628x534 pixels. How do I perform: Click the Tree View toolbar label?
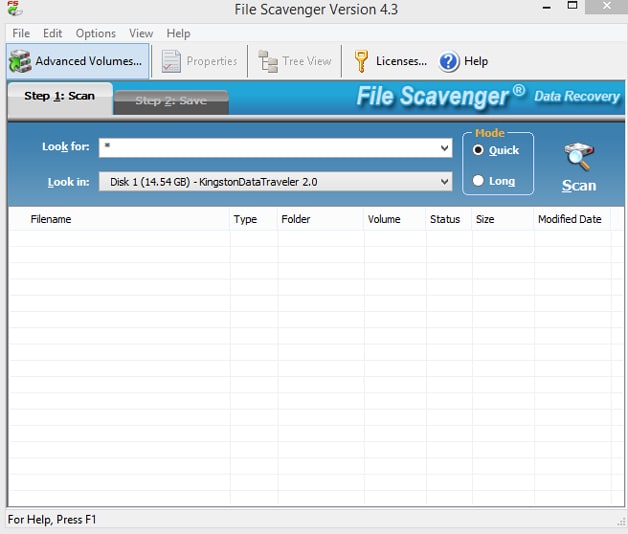[307, 61]
